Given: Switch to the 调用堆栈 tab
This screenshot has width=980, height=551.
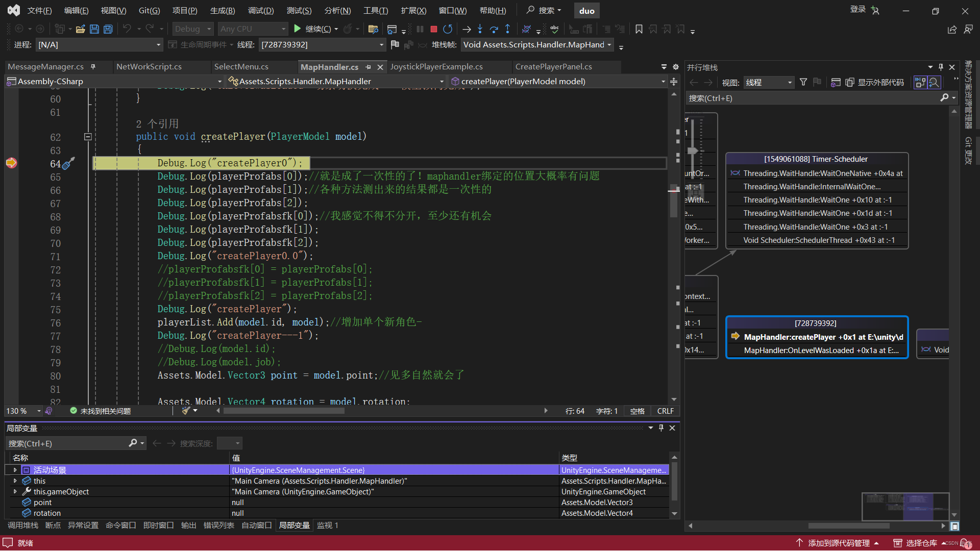Looking at the screenshot, I should (23, 525).
